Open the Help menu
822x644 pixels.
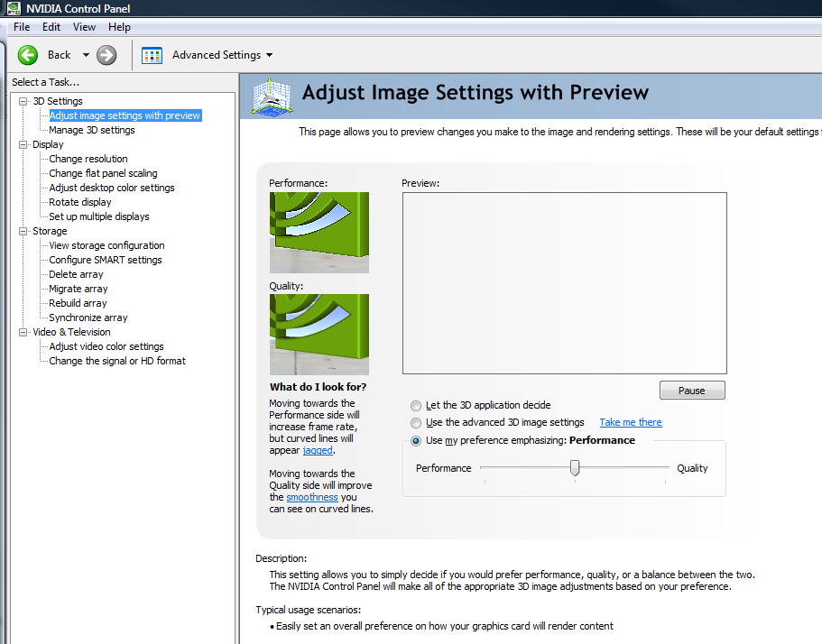pyautogui.click(x=119, y=27)
